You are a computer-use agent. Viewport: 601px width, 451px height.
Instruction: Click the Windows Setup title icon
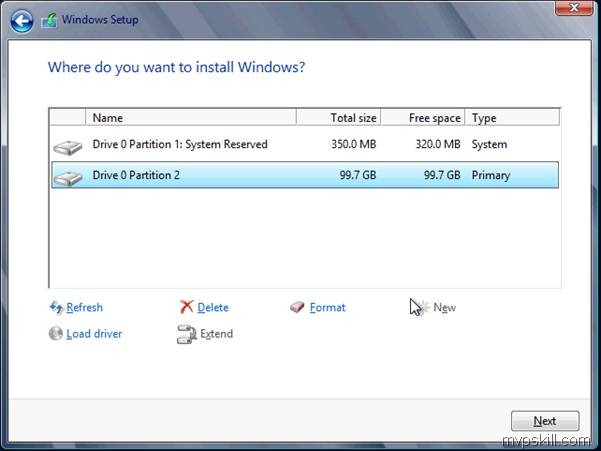[49, 20]
